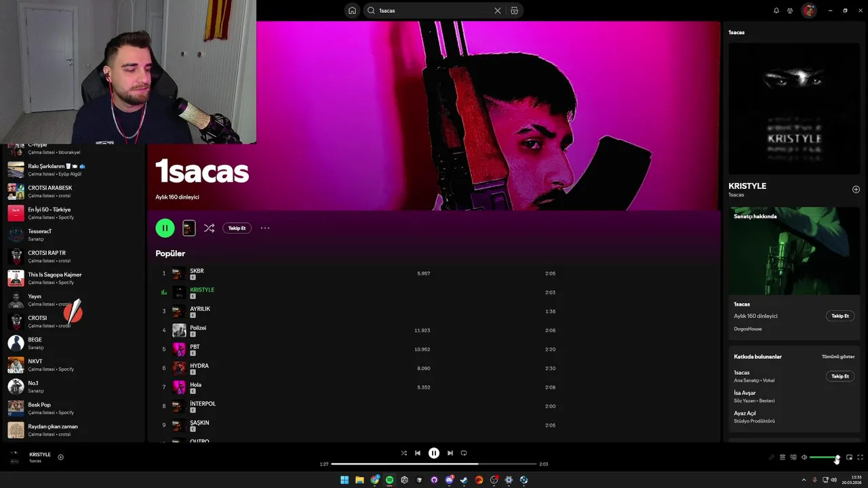The width and height of the screenshot is (868, 488).
Task: Pause using bottom player bar button
Action: 434,453
